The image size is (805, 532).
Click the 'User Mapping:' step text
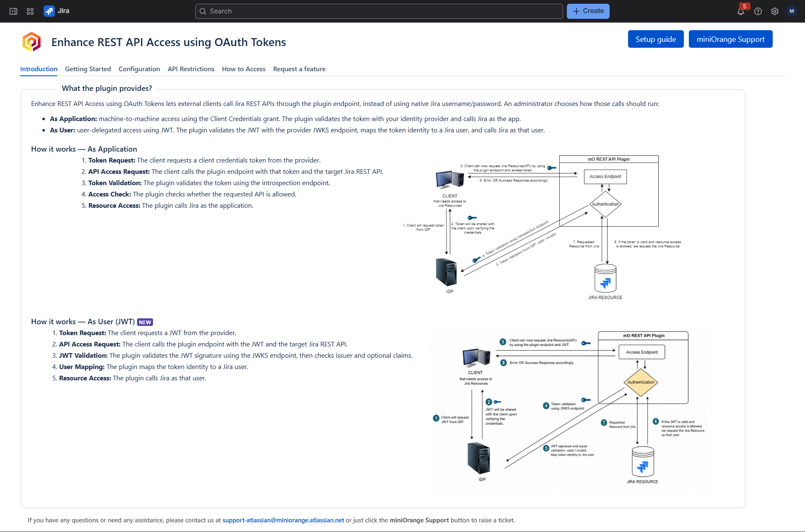pyautogui.click(x=82, y=367)
